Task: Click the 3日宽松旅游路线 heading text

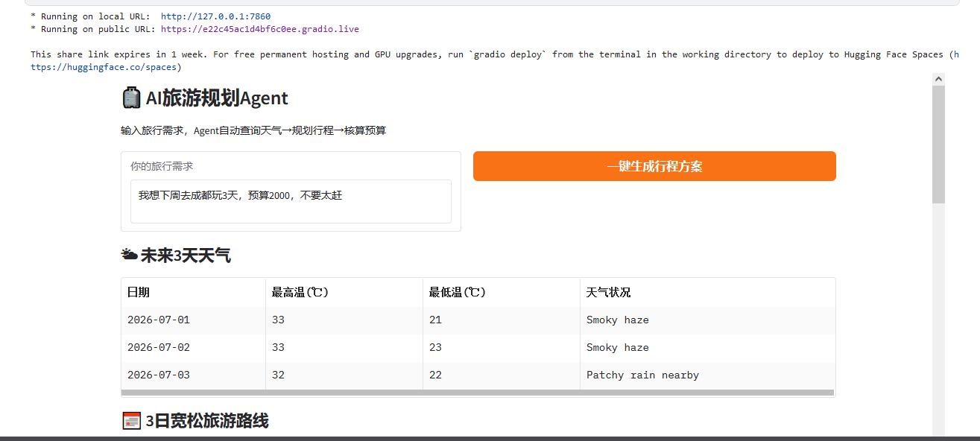Action: 207,422
